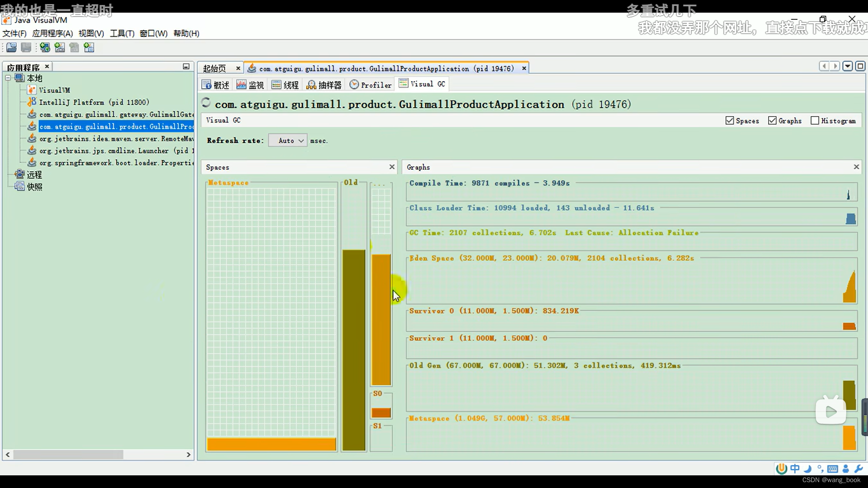The width and height of the screenshot is (868, 488).
Task: Open 文件(F) menu
Action: click(x=14, y=33)
